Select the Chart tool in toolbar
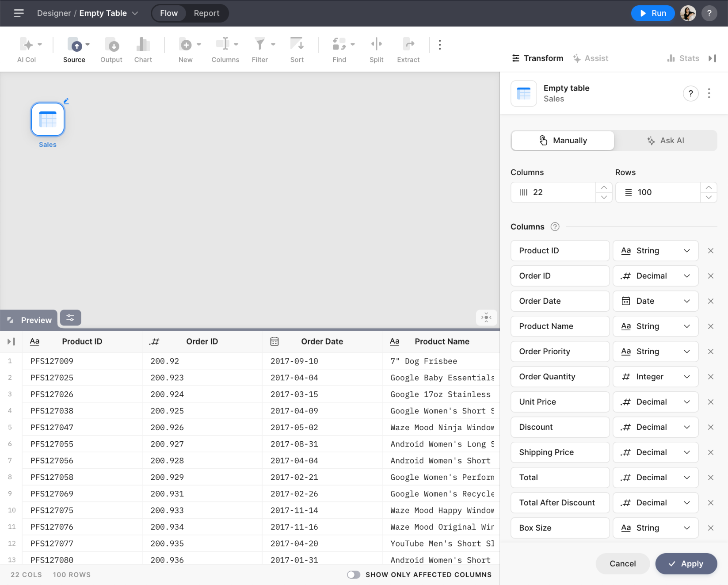The height and width of the screenshot is (585, 728). pos(143,45)
